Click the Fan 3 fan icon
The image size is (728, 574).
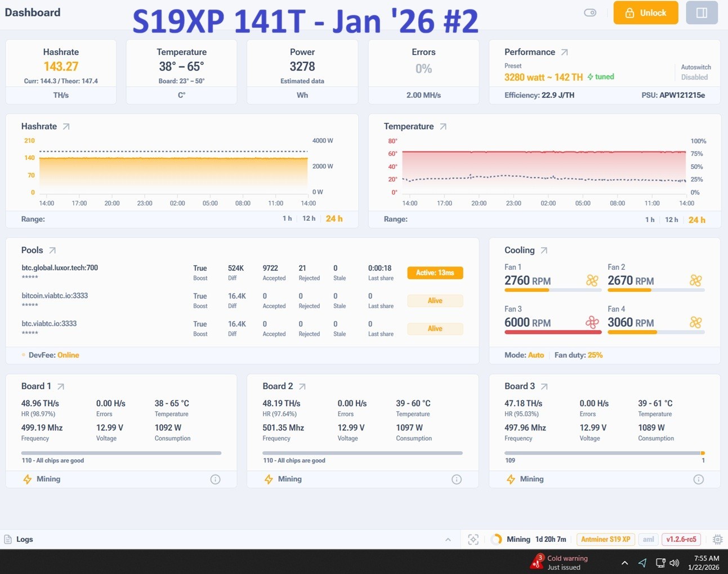pyautogui.click(x=592, y=322)
